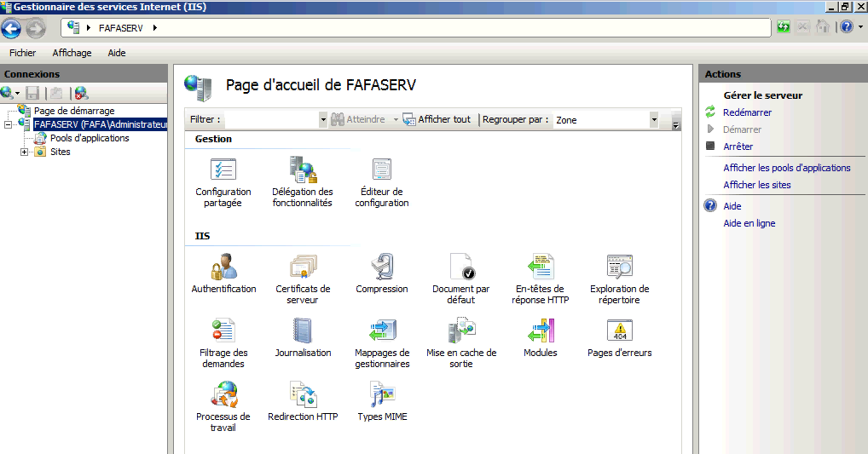Click the address bar path field
868x454 pixels.
click(416, 27)
